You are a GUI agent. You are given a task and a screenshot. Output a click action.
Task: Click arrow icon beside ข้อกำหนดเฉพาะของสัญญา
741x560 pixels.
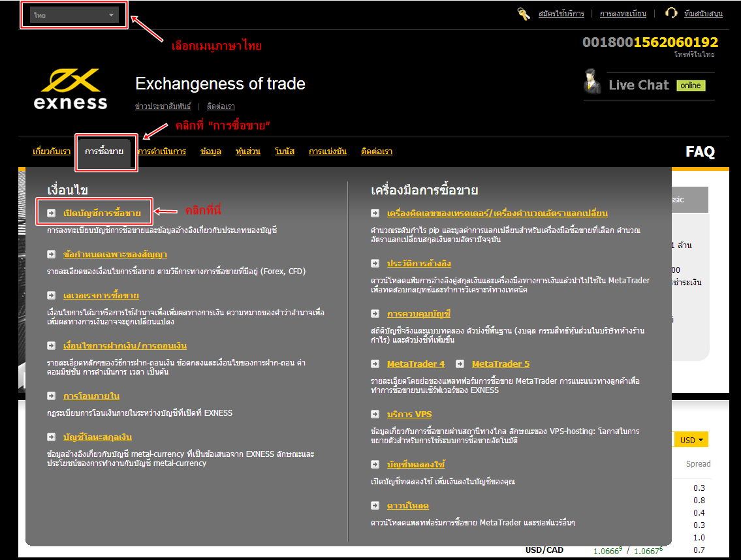[x=51, y=255]
